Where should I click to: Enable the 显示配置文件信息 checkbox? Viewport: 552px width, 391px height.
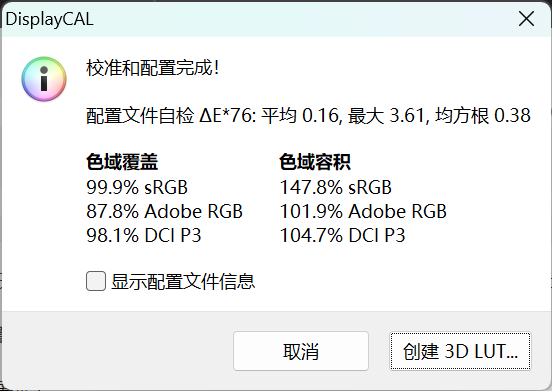96,281
